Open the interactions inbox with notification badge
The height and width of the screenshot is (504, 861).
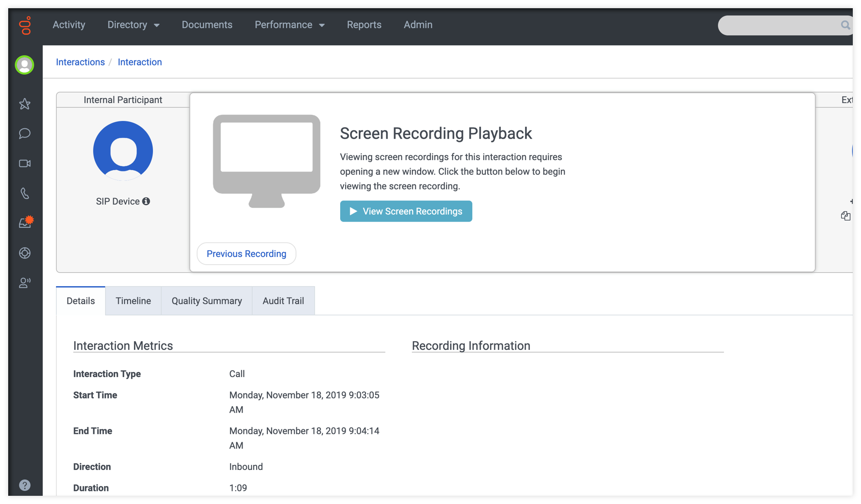[25, 222]
